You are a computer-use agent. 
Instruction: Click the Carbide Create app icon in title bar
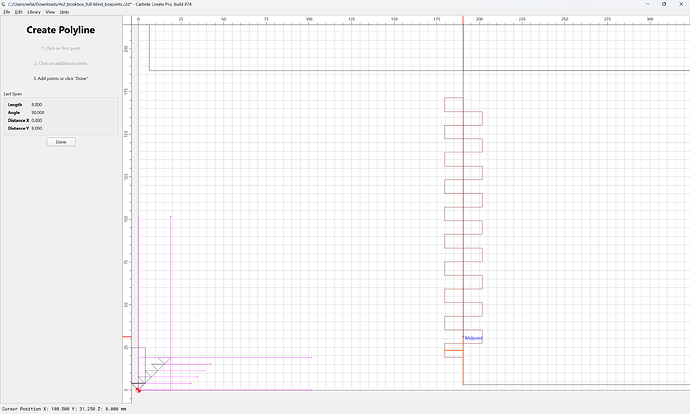4,4
